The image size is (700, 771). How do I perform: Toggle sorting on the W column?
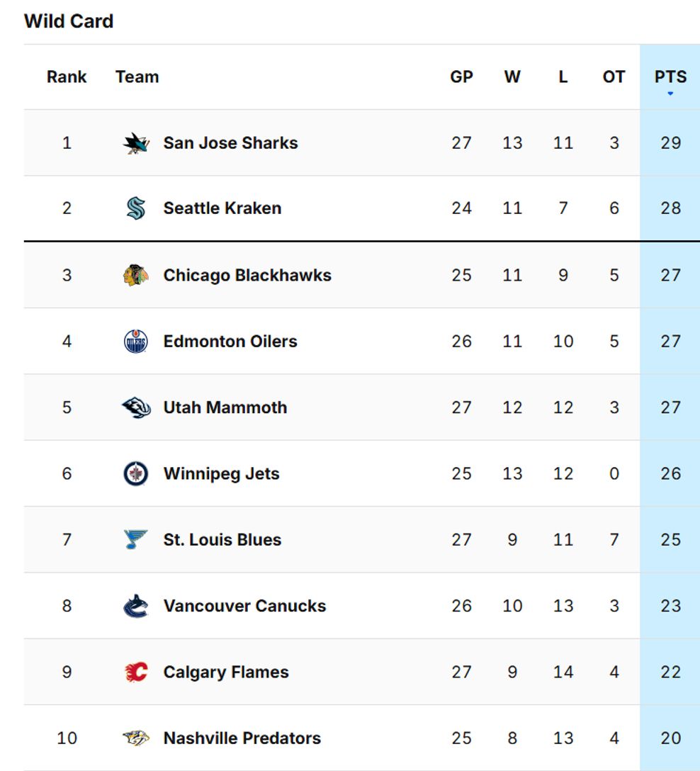click(x=513, y=77)
